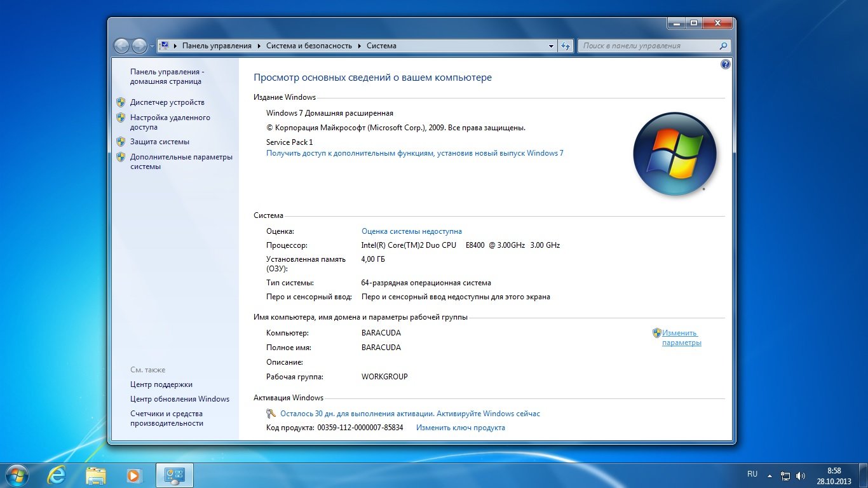
Task: Click the Back navigation arrow button
Action: point(121,46)
